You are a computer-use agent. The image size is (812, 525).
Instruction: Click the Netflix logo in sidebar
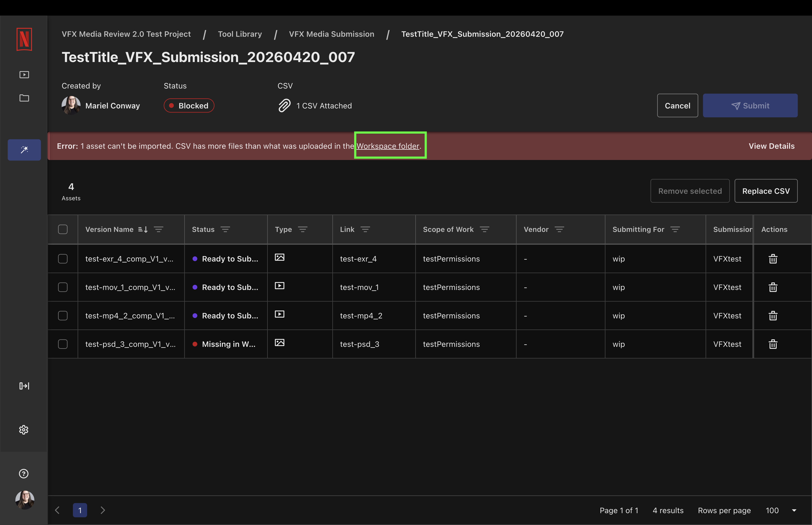pyautogui.click(x=24, y=39)
